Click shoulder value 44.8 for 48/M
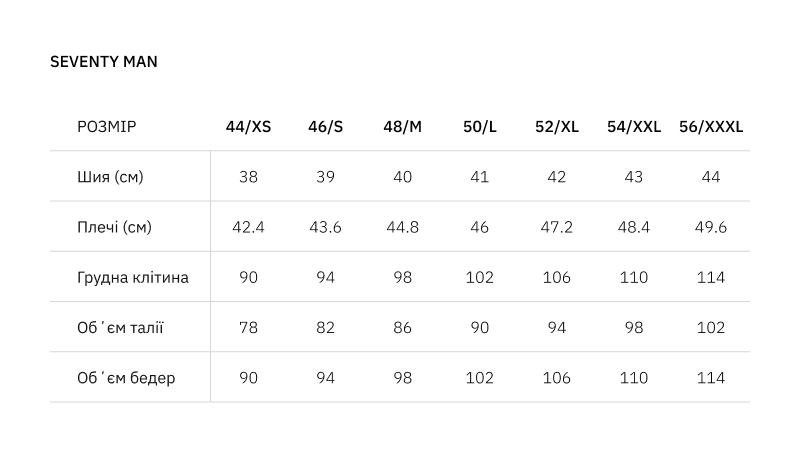The image size is (800, 453). coord(403,227)
